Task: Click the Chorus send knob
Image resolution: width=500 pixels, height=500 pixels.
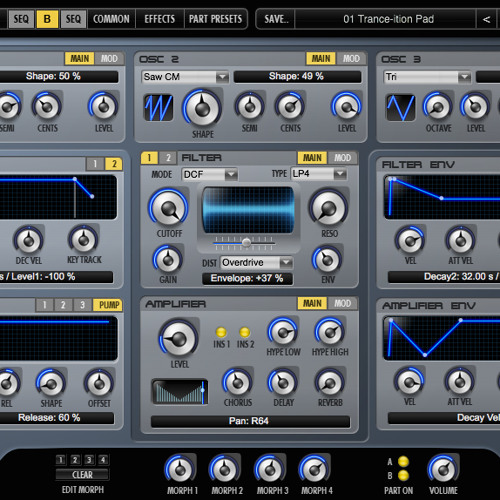Action: point(238,383)
